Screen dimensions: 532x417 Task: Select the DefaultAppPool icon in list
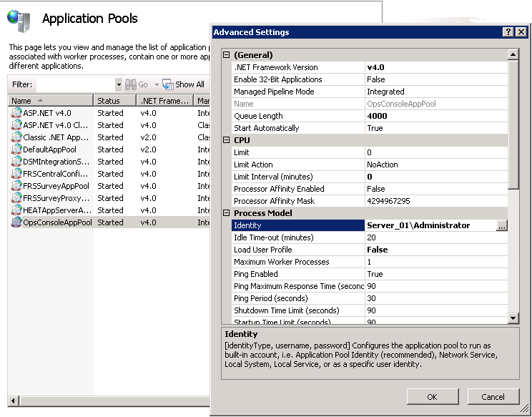click(x=16, y=149)
